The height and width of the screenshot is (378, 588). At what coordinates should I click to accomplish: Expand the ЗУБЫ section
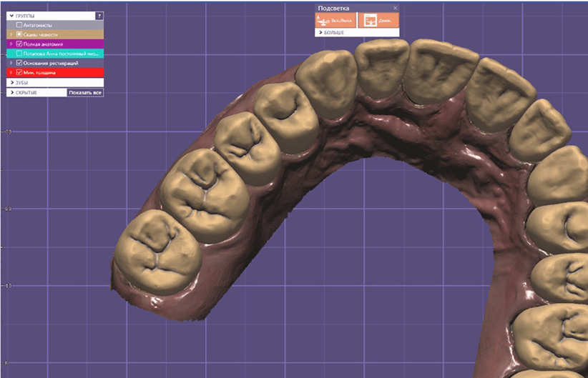pyautogui.click(x=12, y=82)
